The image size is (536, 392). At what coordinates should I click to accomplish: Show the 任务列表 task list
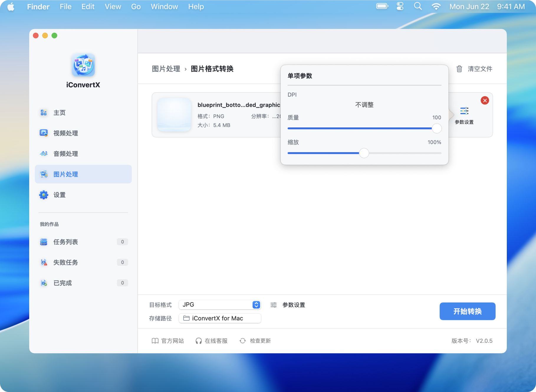click(83, 242)
